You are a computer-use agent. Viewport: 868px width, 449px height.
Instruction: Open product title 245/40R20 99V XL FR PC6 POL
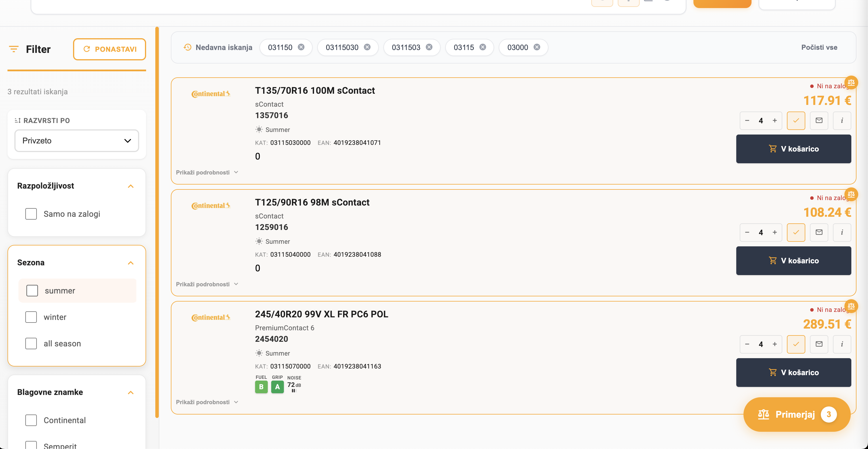pyautogui.click(x=322, y=314)
